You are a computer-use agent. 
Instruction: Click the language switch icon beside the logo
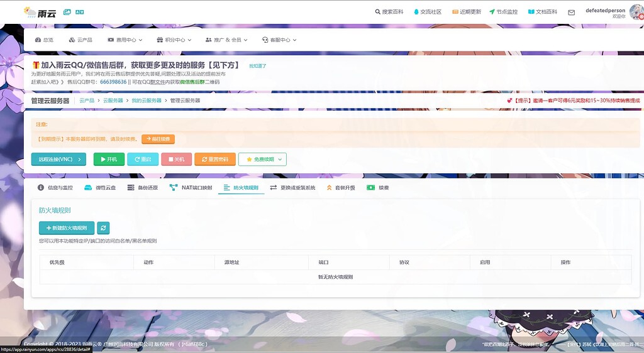click(80, 12)
